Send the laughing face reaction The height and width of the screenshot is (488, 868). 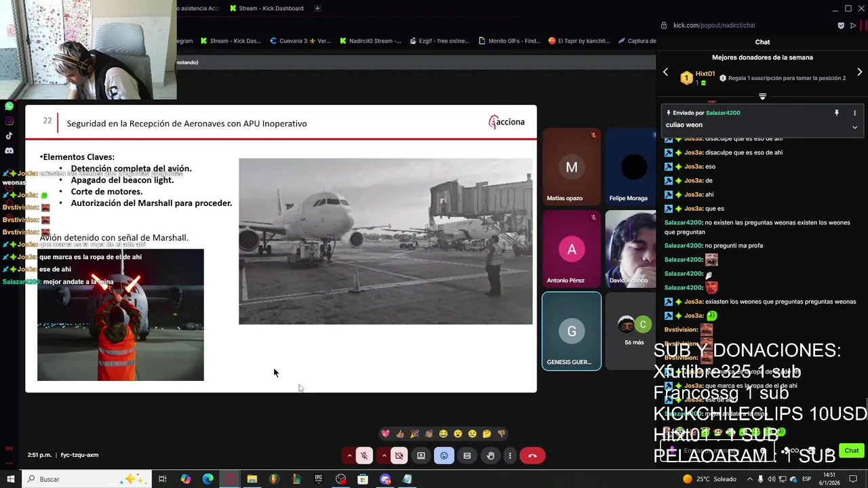pos(443,434)
